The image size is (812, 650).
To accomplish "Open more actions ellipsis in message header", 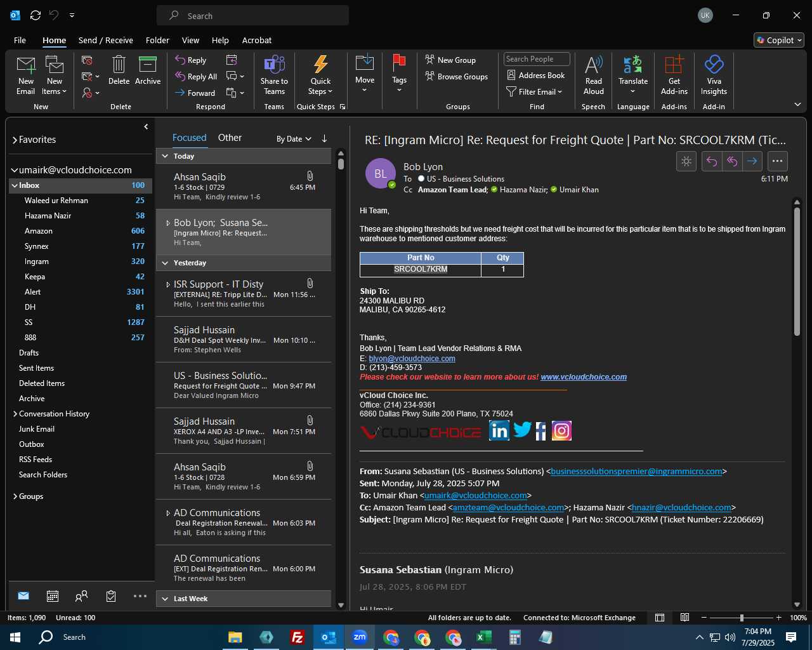I will pos(778,161).
